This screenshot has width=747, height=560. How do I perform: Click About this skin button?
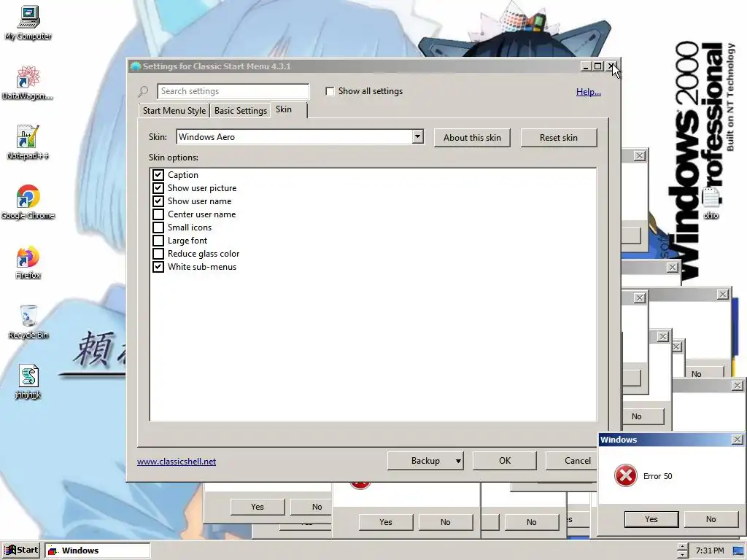472,138
